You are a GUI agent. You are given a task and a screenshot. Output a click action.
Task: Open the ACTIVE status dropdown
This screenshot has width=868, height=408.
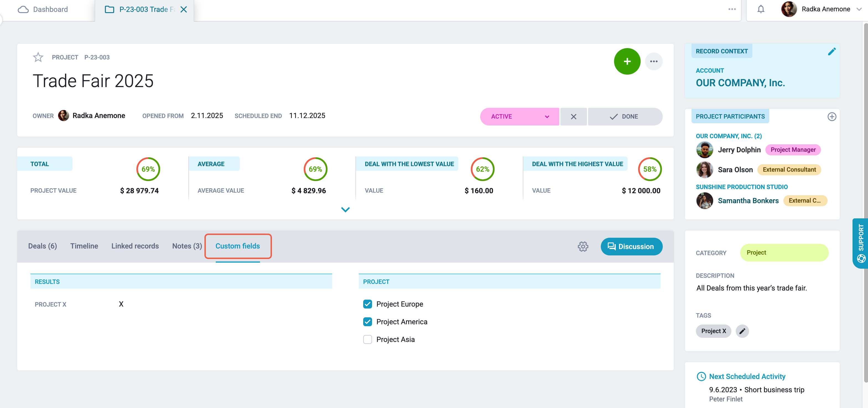pyautogui.click(x=519, y=116)
